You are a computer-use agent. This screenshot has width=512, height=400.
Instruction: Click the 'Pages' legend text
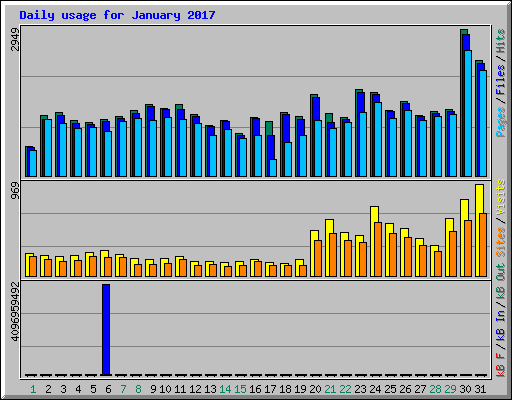(500, 122)
